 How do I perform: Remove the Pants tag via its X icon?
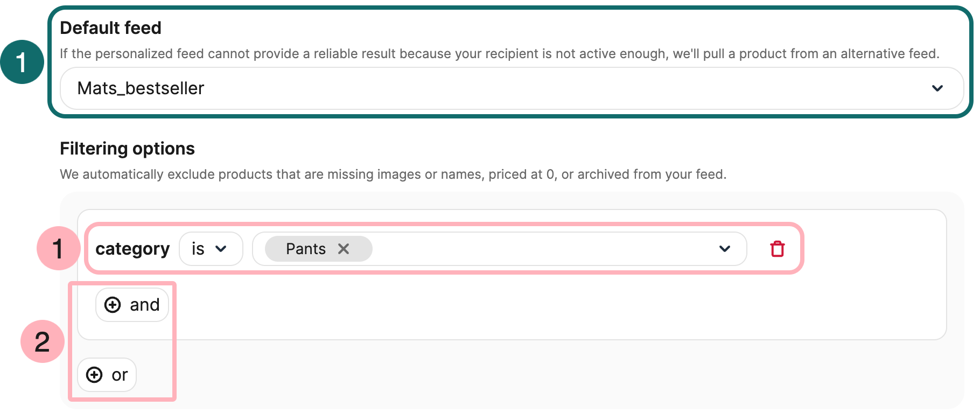[343, 249]
